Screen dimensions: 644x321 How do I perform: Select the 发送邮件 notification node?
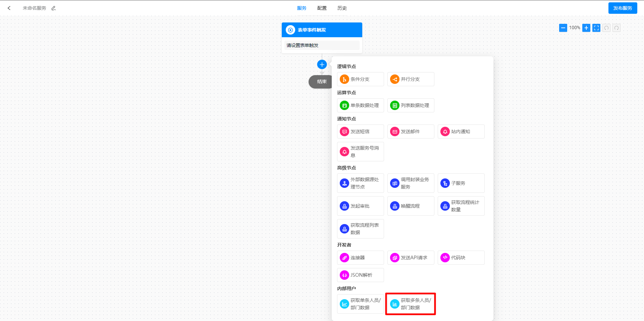pos(411,131)
